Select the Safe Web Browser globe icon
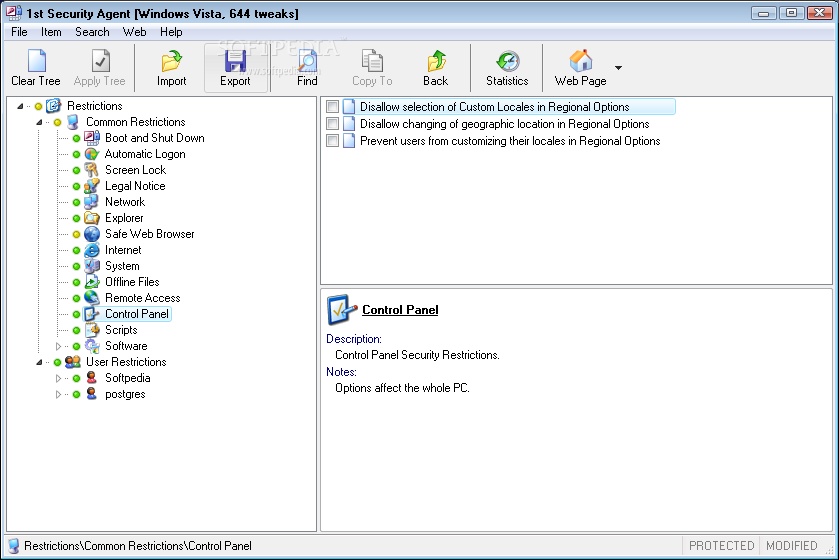Viewport: 839px width, 560px height. (x=92, y=234)
